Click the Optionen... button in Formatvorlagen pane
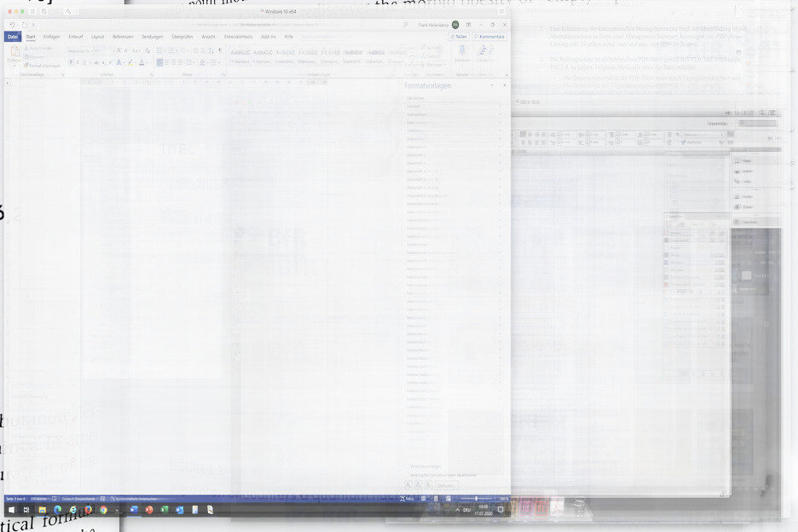This screenshot has height=532, width=798. pos(446,486)
